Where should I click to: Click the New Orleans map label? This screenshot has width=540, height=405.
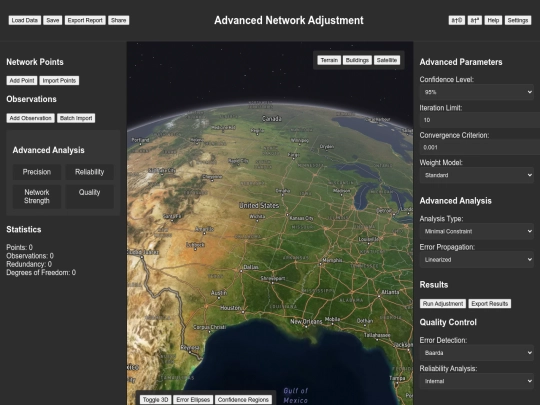tap(306, 321)
